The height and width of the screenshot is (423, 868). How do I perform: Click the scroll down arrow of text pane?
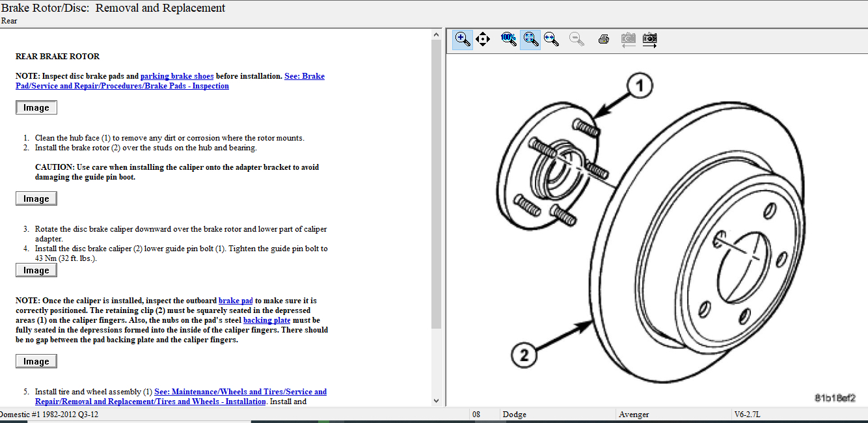tap(436, 401)
